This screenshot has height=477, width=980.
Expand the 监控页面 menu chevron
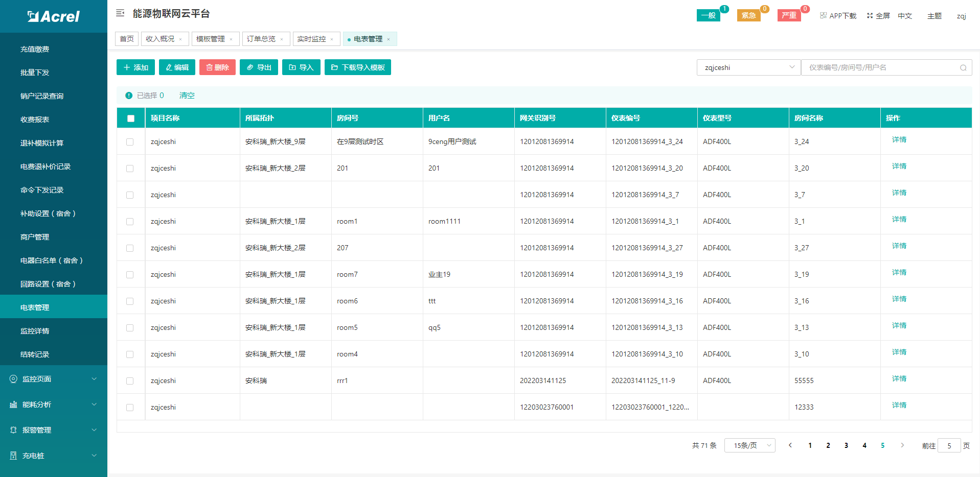[x=94, y=379]
